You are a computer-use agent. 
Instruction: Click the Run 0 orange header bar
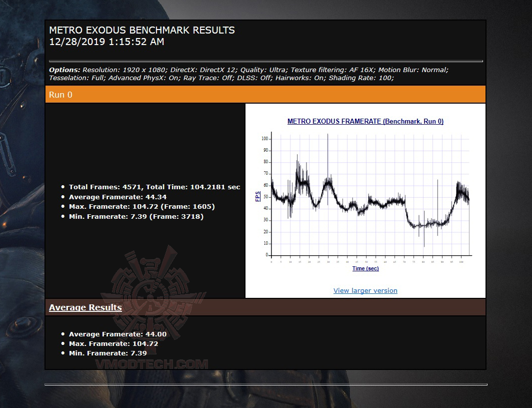tap(265, 95)
